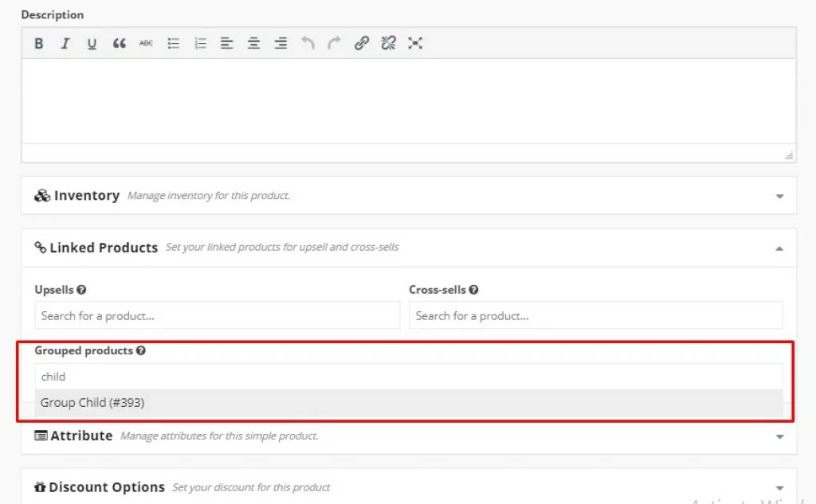This screenshot has height=504, width=816.
Task: Align text right
Action: pos(280,43)
